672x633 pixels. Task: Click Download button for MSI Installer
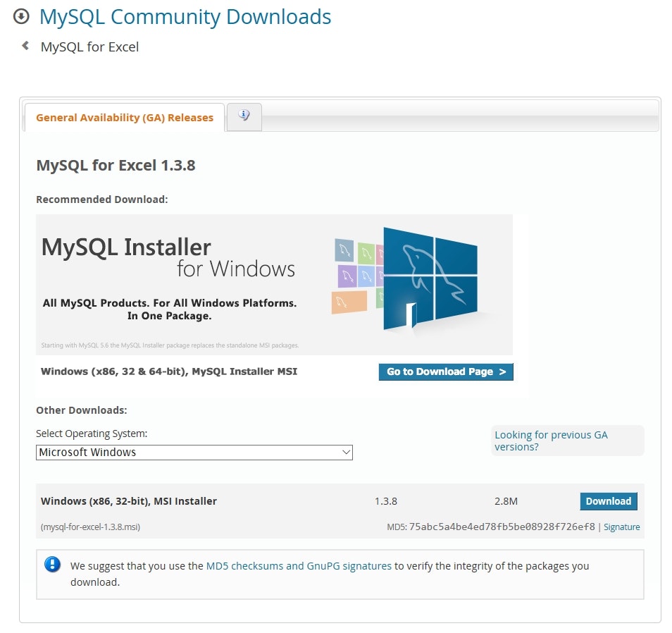pyautogui.click(x=609, y=501)
